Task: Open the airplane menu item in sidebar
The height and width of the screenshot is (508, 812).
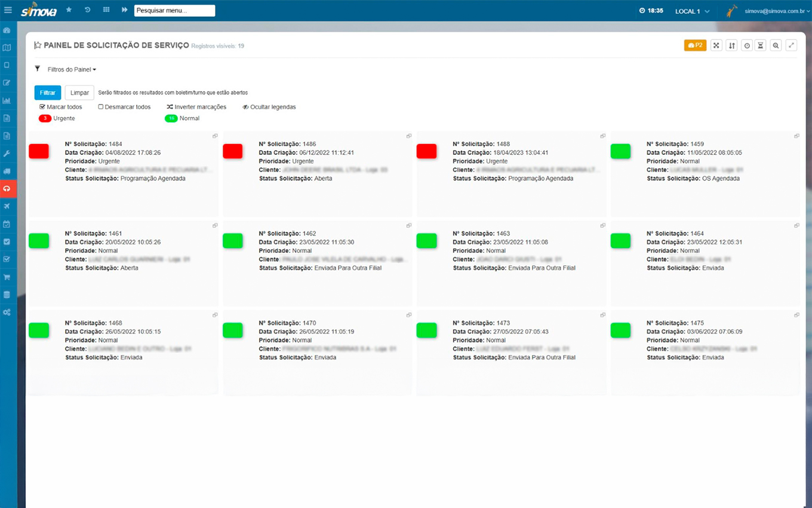Action: (x=7, y=206)
